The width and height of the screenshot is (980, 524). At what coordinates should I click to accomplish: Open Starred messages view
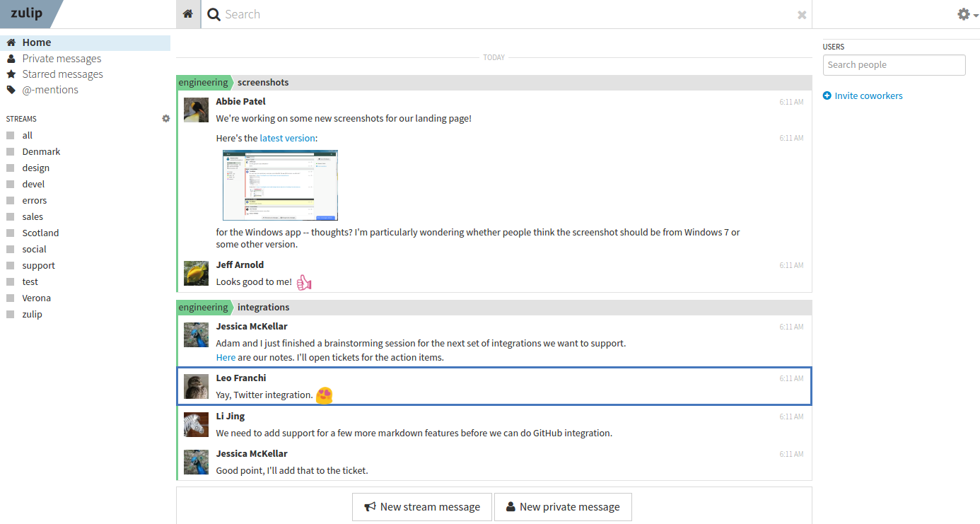62,74
